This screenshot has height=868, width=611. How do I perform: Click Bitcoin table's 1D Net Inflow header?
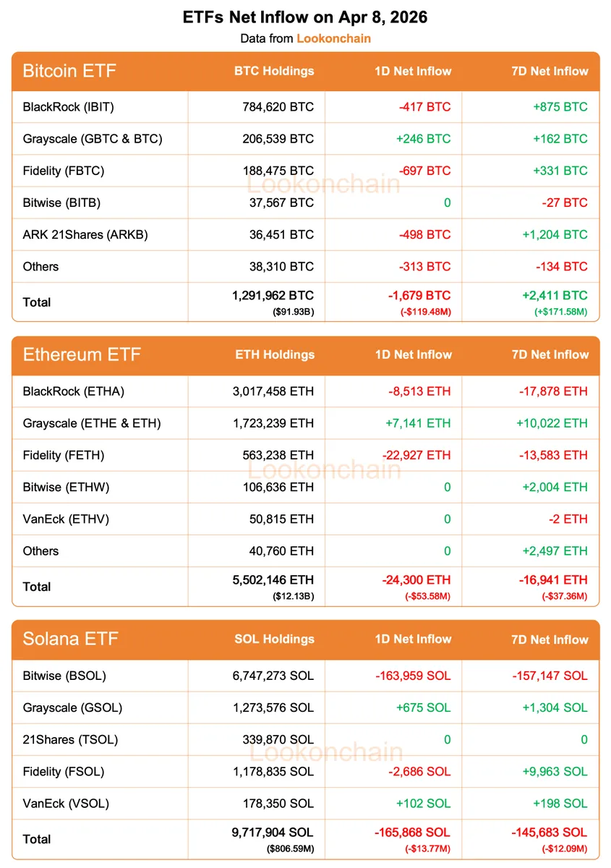tap(413, 71)
